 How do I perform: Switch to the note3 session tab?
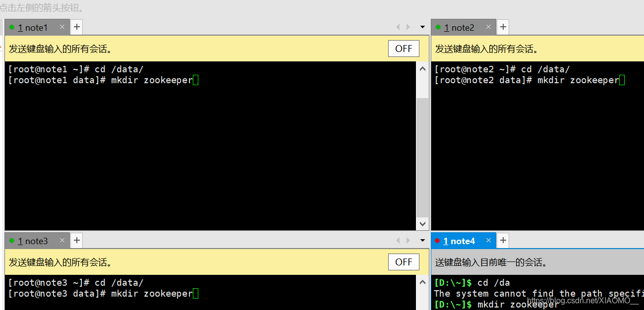(x=37, y=241)
